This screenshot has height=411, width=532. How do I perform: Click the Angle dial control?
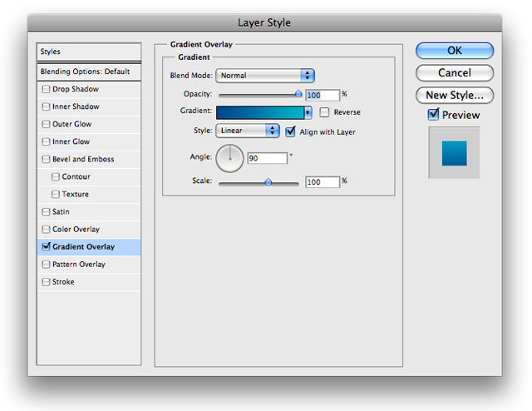pos(229,159)
